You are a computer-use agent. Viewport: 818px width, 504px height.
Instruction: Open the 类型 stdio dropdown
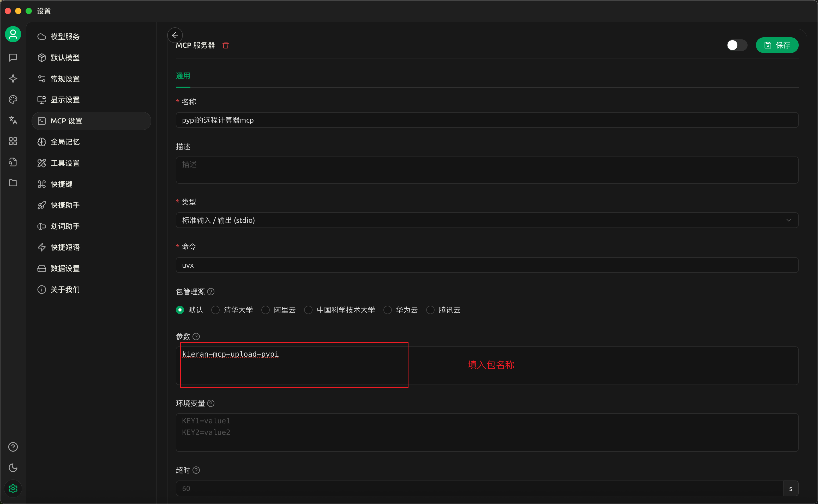(487, 220)
